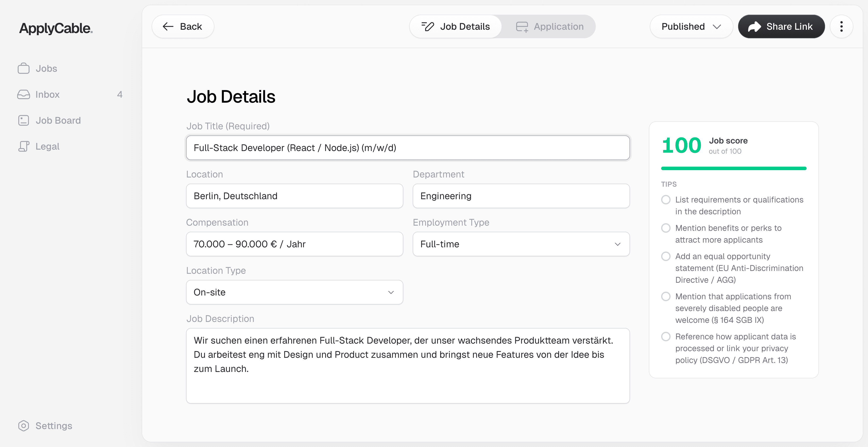This screenshot has width=868, height=447.
Task: Click the 'Compensation' label
Action: pyautogui.click(x=217, y=222)
